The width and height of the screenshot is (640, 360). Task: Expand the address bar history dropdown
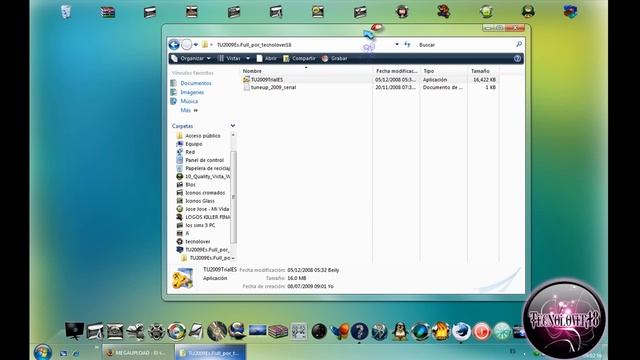[397, 44]
